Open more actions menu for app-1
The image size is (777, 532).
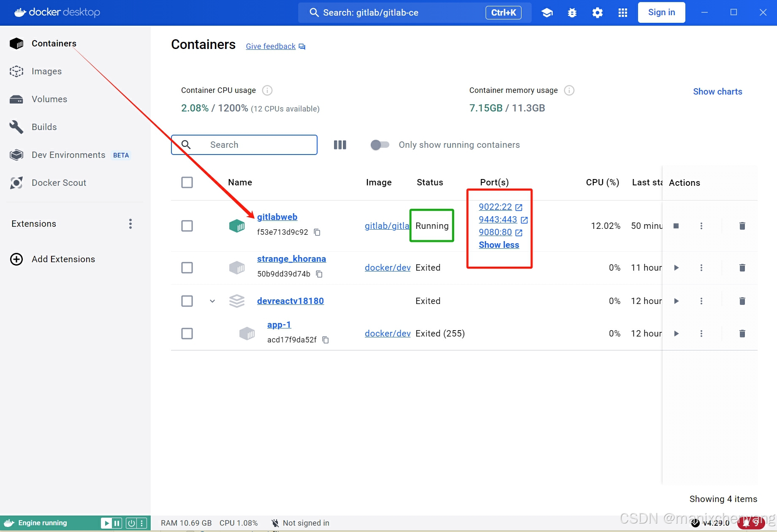(x=701, y=334)
